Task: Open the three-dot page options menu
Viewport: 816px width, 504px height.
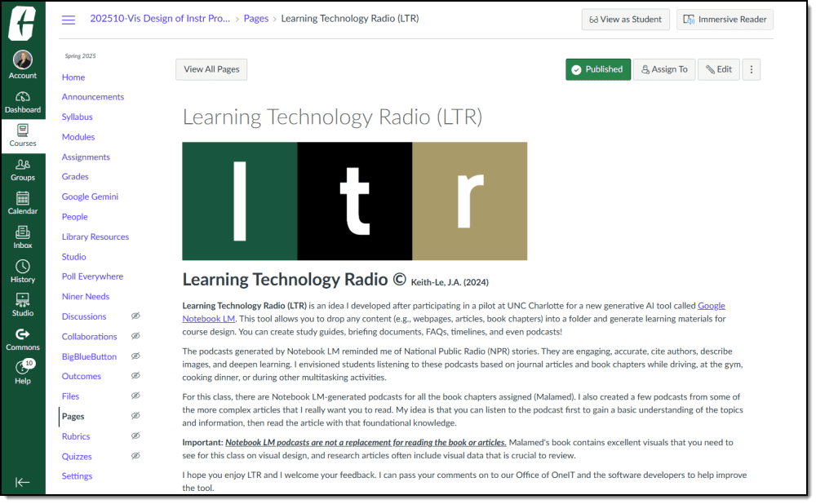Action: (x=752, y=69)
